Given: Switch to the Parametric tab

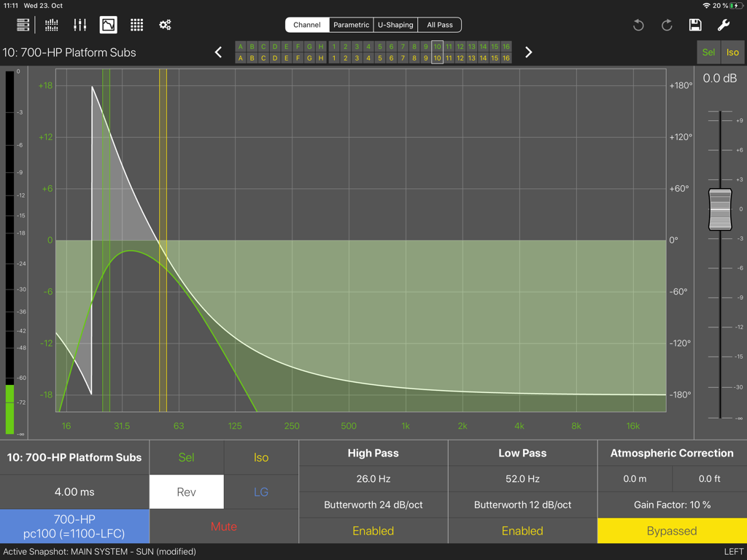Looking at the screenshot, I should click(x=351, y=24).
